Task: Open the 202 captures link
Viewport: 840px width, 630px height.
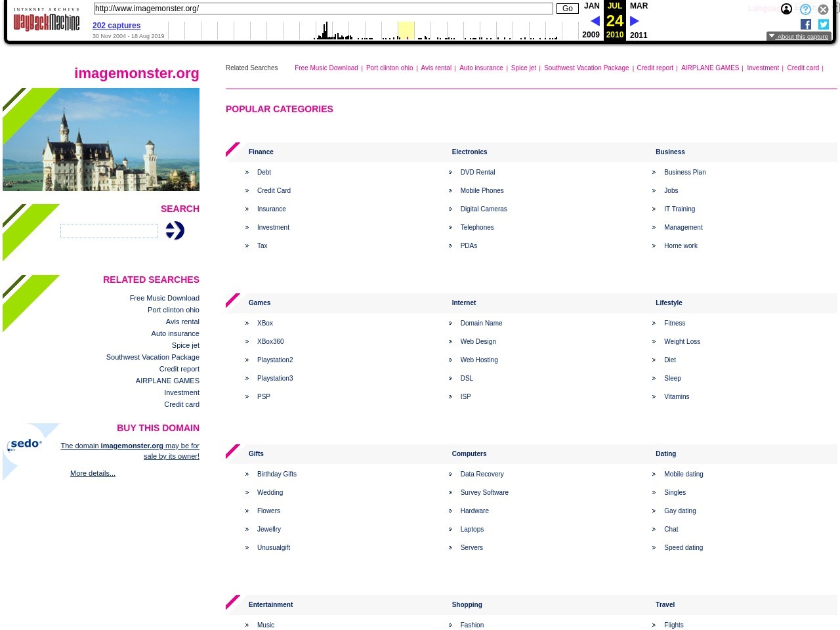Action: click(x=116, y=26)
